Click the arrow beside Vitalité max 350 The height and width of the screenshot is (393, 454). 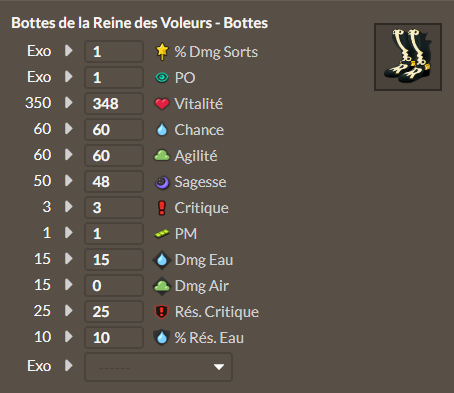point(69,103)
